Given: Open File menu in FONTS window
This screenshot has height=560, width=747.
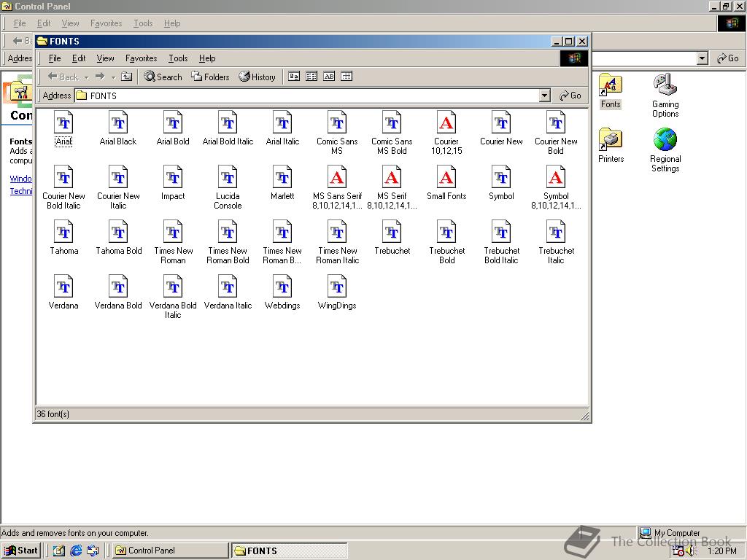Looking at the screenshot, I should click(55, 58).
